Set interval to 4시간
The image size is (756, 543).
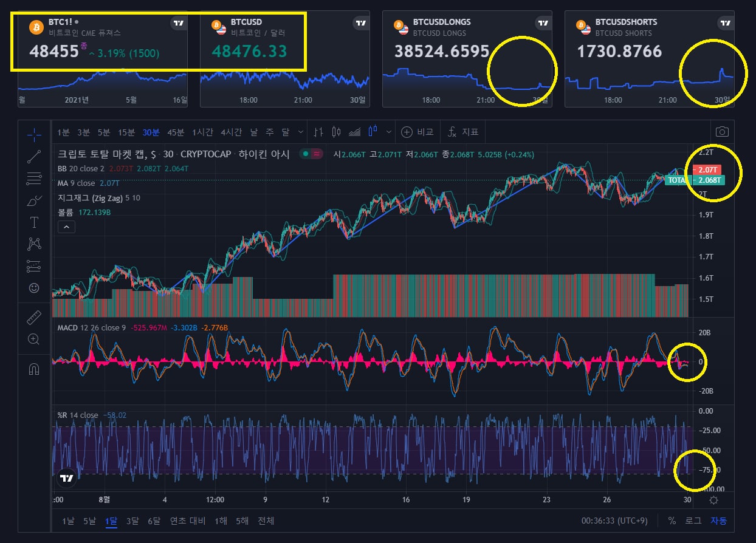tap(231, 132)
